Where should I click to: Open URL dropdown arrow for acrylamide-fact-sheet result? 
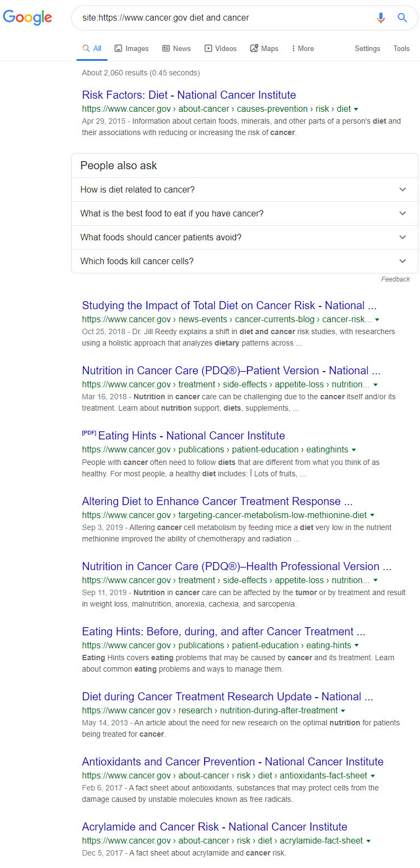(x=368, y=841)
